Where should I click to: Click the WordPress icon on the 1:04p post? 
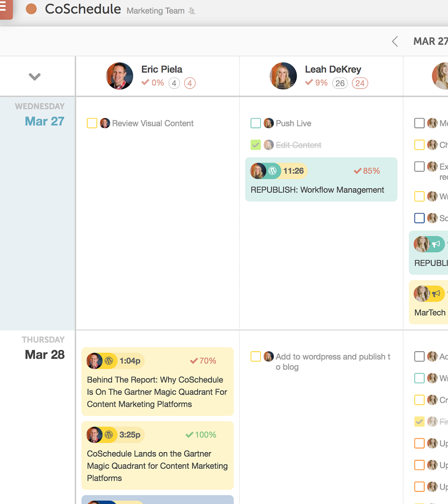pos(109,361)
